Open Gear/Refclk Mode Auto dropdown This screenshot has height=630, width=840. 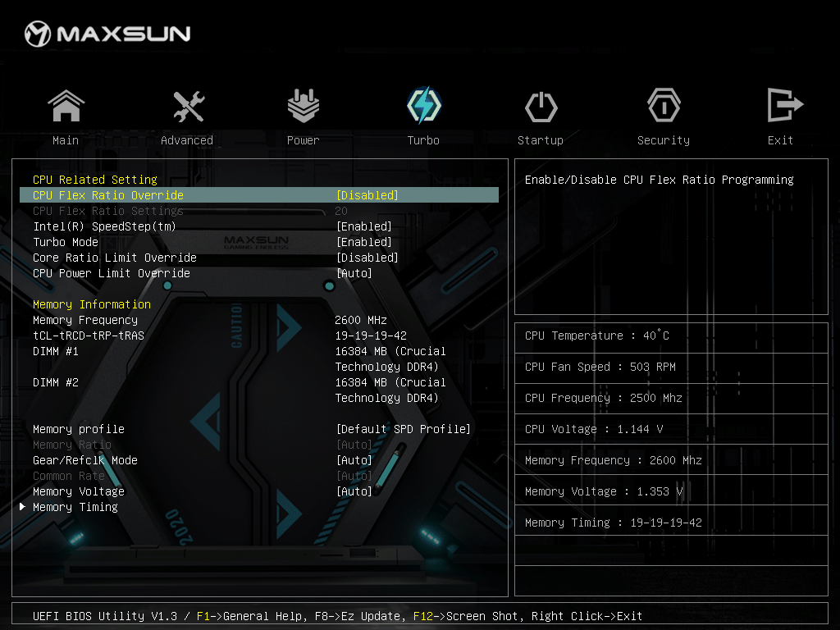click(x=354, y=460)
